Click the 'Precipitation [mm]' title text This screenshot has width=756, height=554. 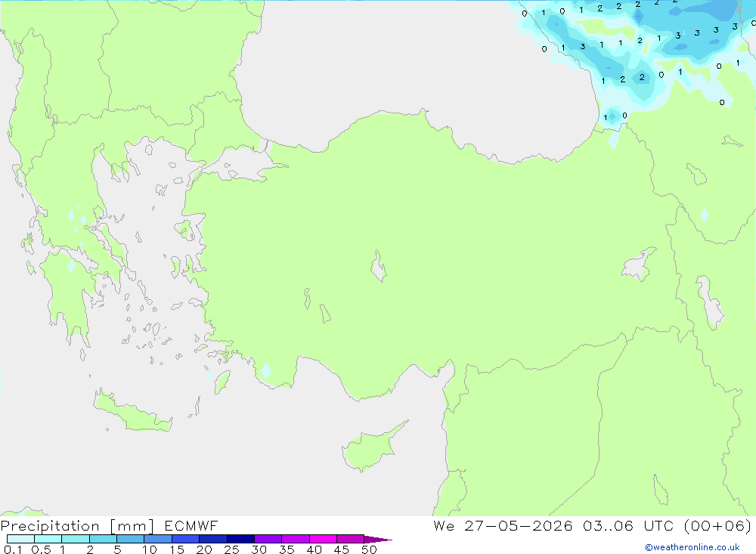(77, 526)
